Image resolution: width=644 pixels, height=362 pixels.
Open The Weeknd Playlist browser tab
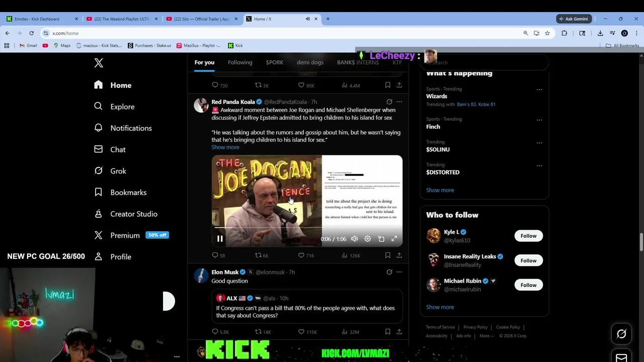(x=121, y=19)
